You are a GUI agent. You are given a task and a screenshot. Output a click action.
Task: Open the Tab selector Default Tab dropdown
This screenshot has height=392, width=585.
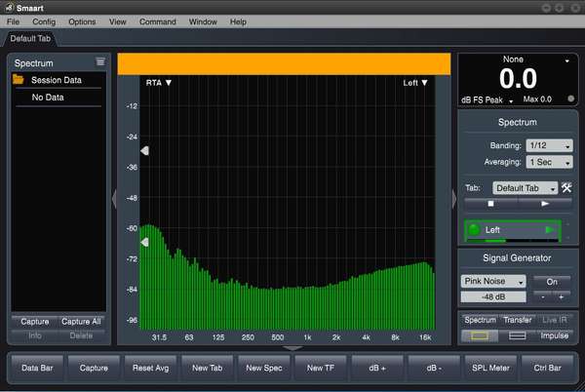click(525, 188)
